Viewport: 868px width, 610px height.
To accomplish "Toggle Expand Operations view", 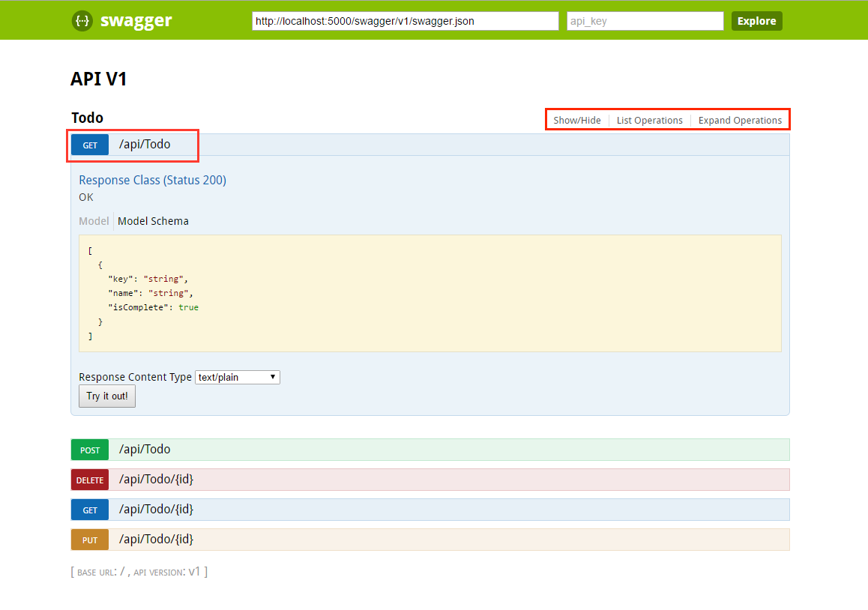I will coord(740,120).
